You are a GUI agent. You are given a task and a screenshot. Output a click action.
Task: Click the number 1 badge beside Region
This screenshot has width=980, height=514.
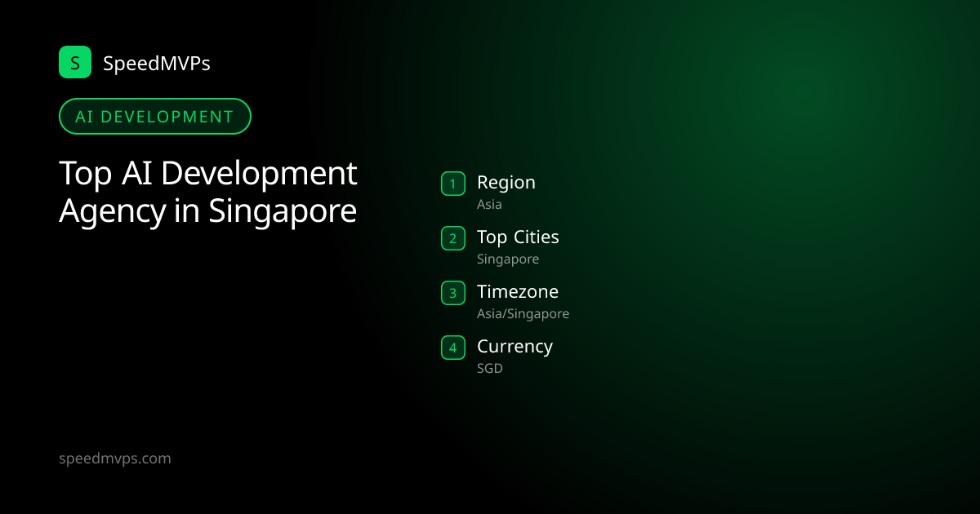[453, 184]
